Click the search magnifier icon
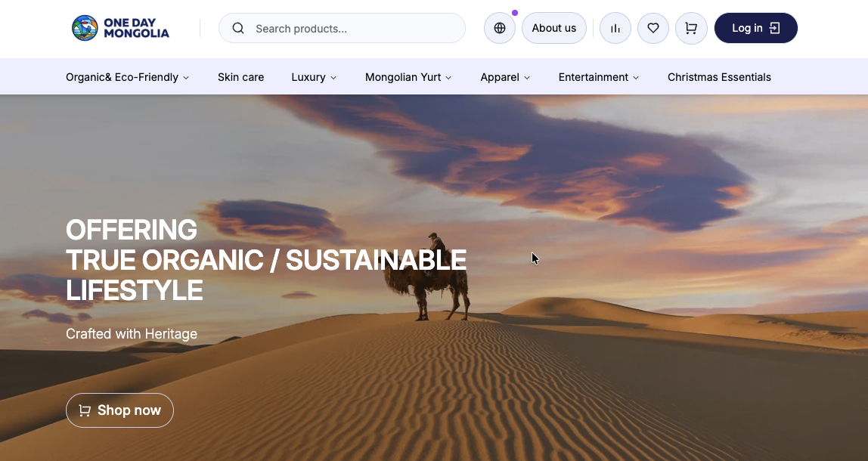The height and width of the screenshot is (461, 868). (x=238, y=27)
